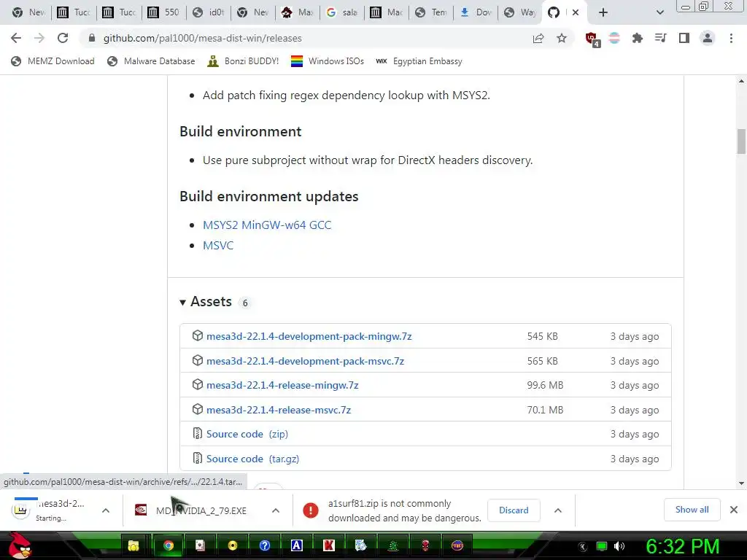Open the Chrome profile avatar
This screenshot has height=560, width=747.
[708, 38]
